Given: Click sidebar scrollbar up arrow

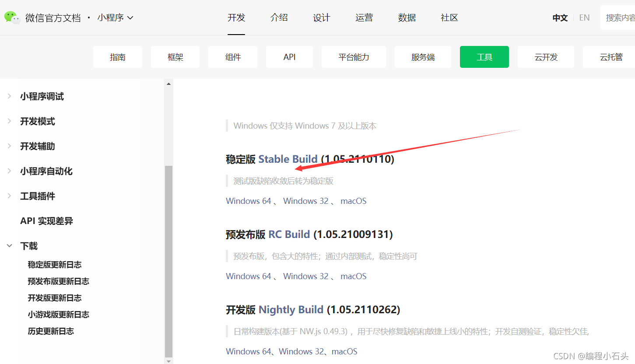Looking at the screenshot, I should click(168, 83).
